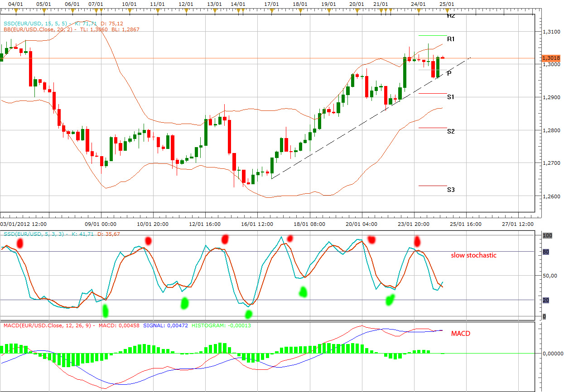This screenshot has height=392, width=564.
Task: Select the red S2 pivot line
Action: 433,128
